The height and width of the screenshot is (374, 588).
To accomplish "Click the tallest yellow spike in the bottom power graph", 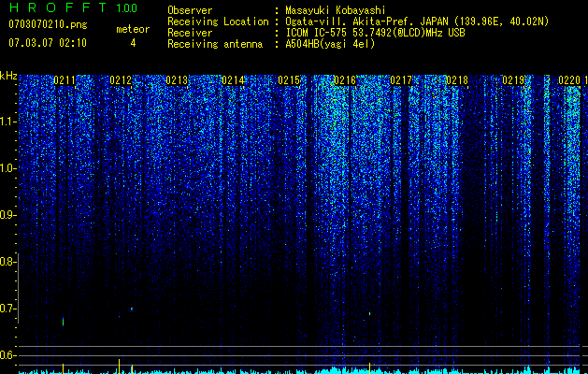I will coord(120,367).
